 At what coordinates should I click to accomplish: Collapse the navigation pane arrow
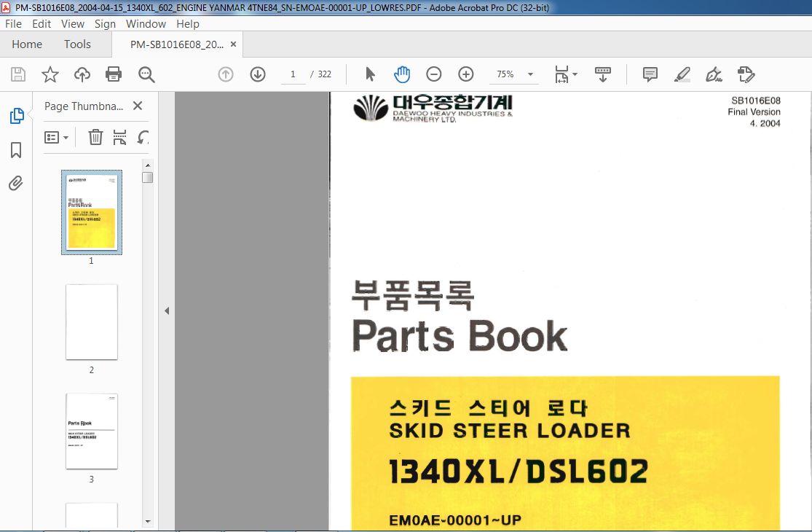coord(167,310)
